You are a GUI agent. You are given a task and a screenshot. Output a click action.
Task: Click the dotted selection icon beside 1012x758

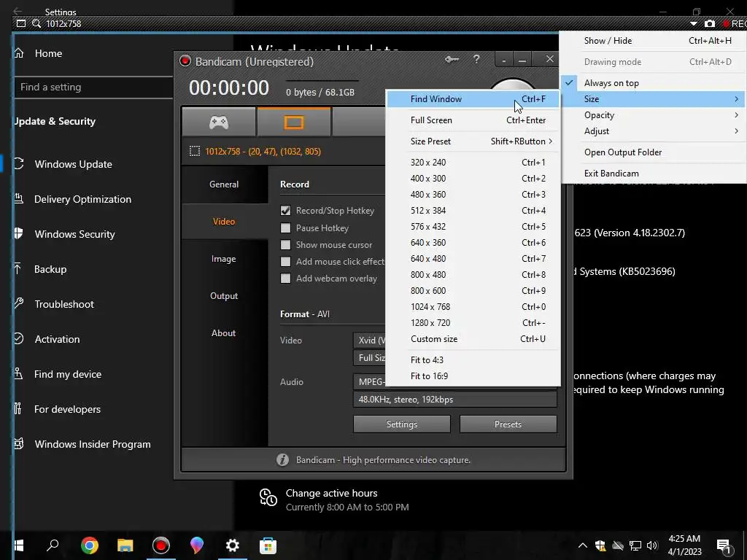tap(194, 152)
